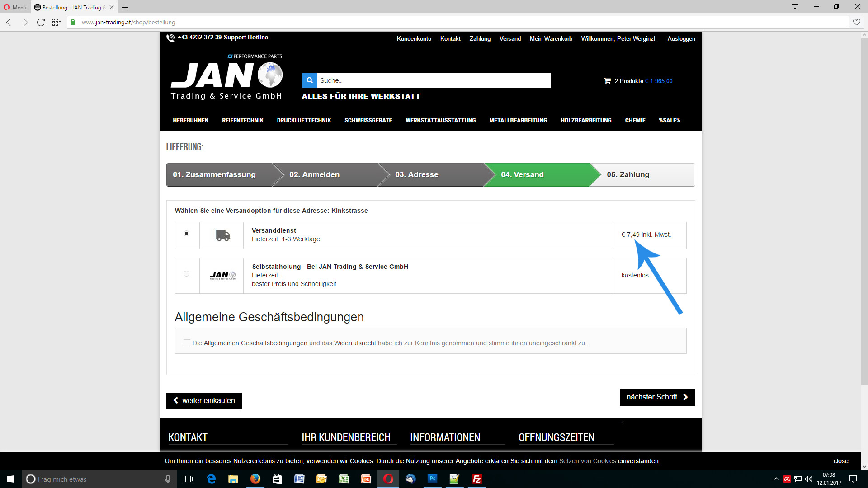The image size is (868, 488).
Task: Open the Widerrufsrecht link
Action: click(355, 343)
